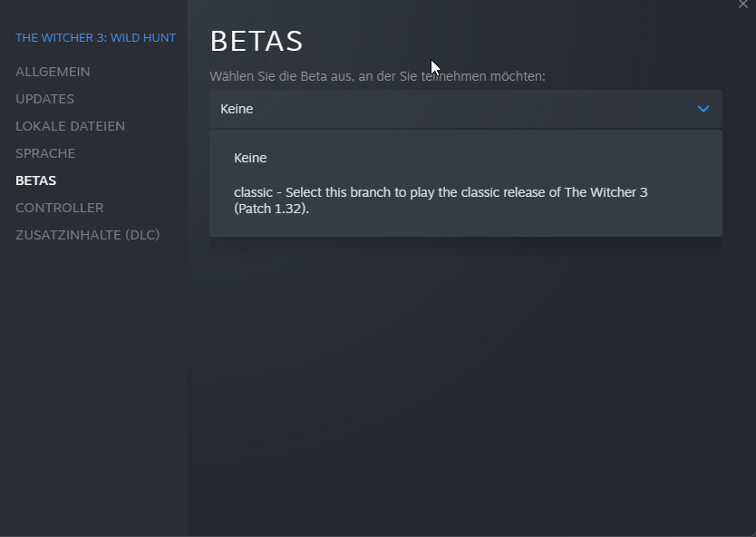Viewport: 756px width, 537px height.
Task: Click the game title The Witcher 3: Wild Hunt
Action: tap(95, 37)
